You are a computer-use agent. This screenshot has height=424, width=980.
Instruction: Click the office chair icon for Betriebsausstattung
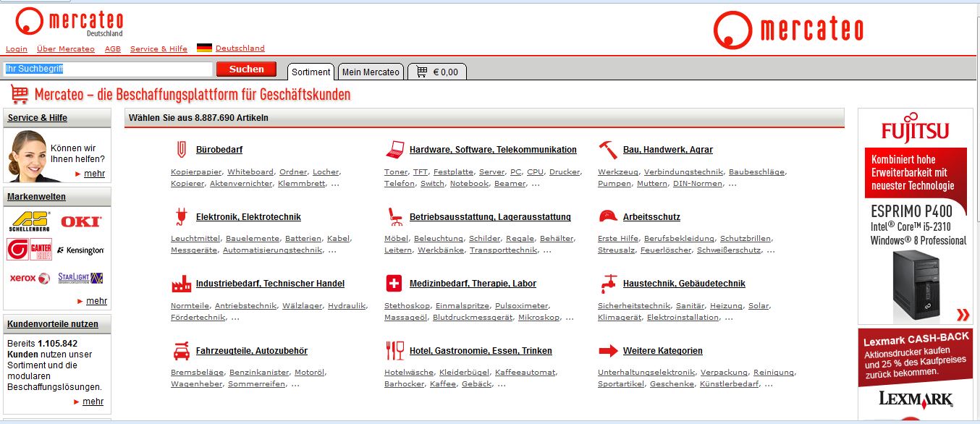tap(394, 216)
